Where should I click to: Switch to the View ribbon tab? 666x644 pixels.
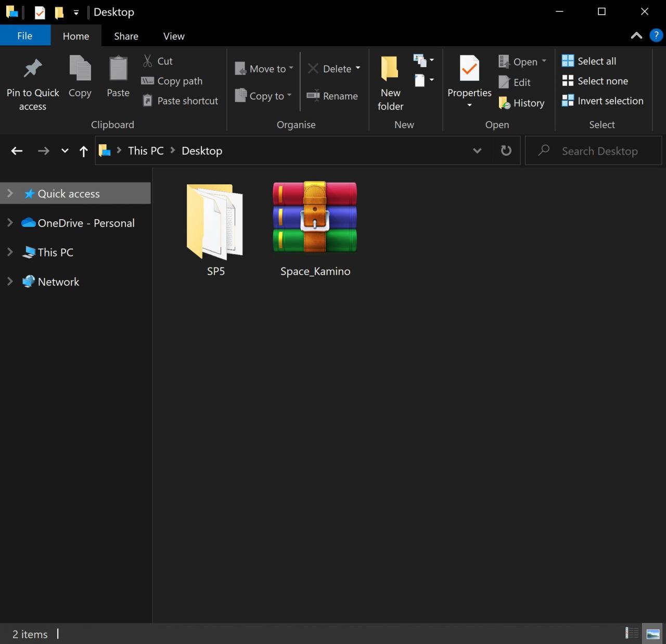pyautogui.click(x=174, y=36)
